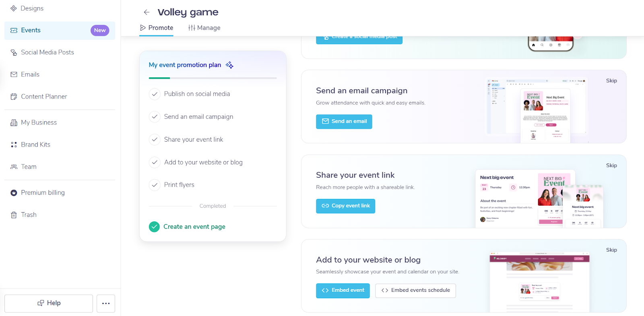The image size is (644, 316).
Task: Skip the Share your event link card
Action: tap(611, 165)
